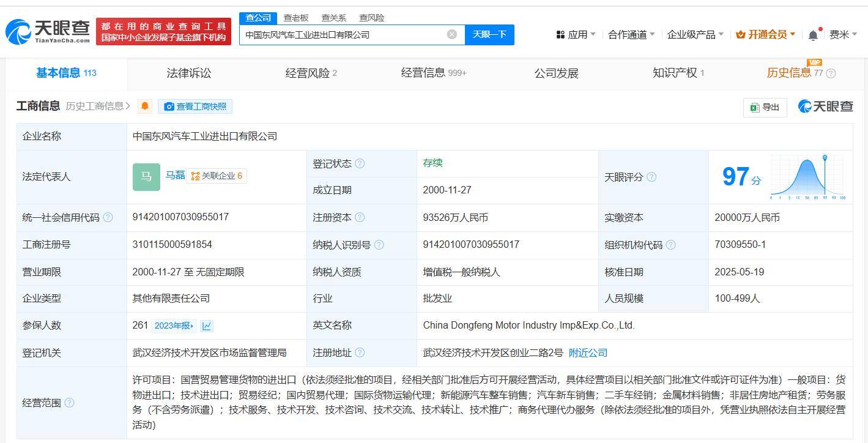This screenshot has width=868, height=443.
Task: Open legal representative 马磊 link
Action: (175, 176)
